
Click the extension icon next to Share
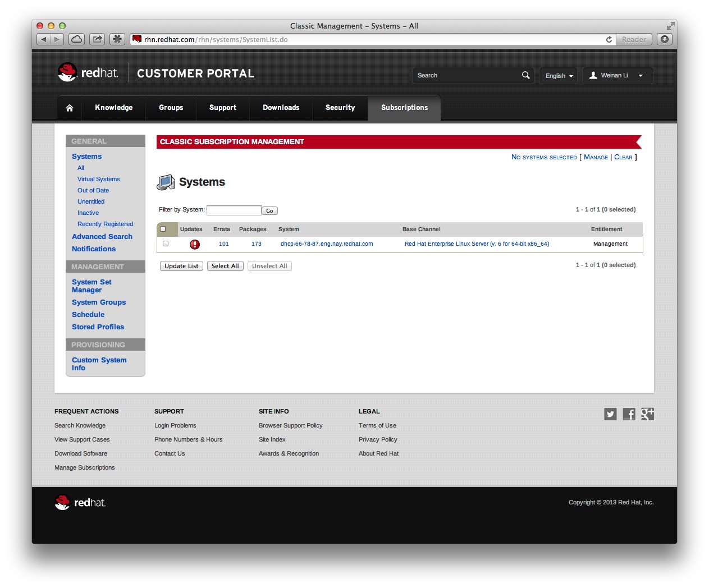(x=117, y=39)
